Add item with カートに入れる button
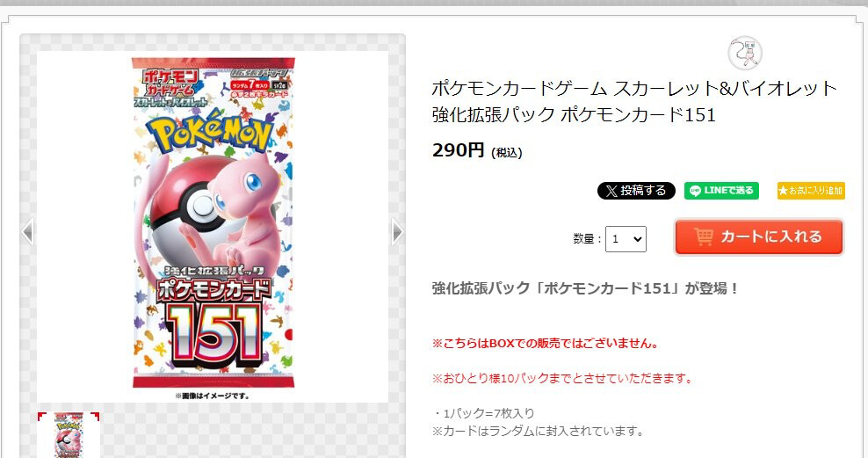Viewport: 868px width, 458px height. click(x=758, y=237)
